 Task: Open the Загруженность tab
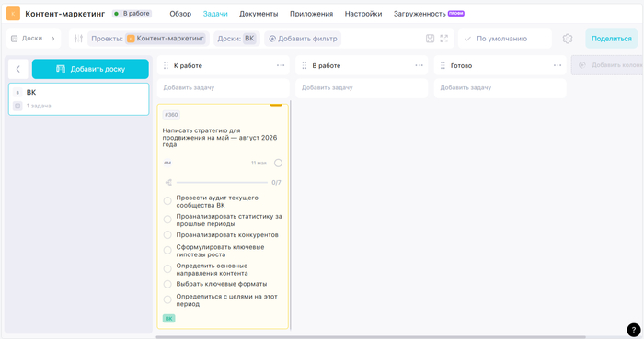tap(420, 14)
